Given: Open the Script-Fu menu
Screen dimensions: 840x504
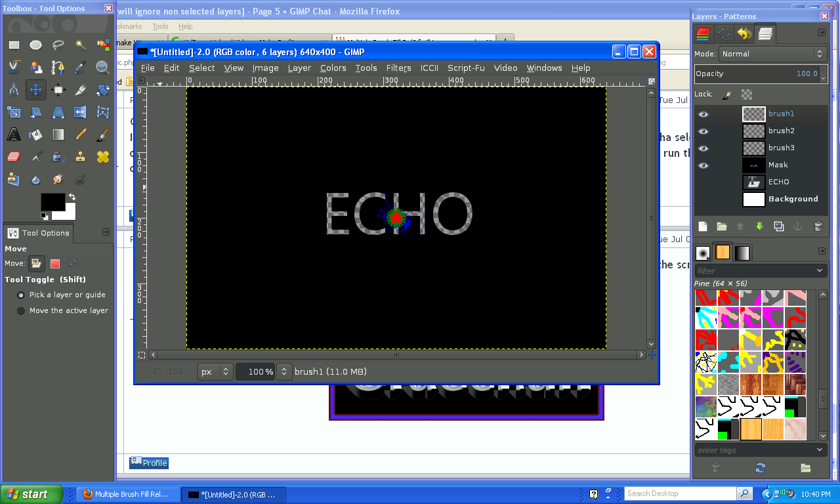Looking at the screenshot, I should coord(466,68).
